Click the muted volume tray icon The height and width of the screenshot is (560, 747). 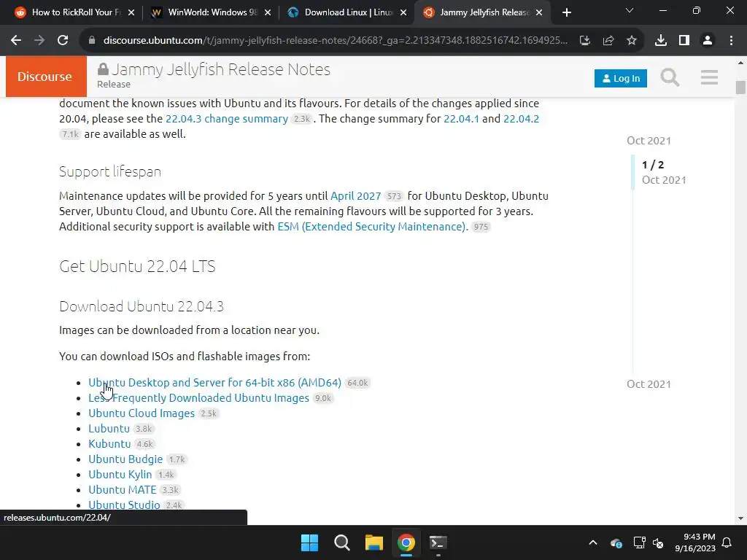pyautogui.click(x=658, y=542)
